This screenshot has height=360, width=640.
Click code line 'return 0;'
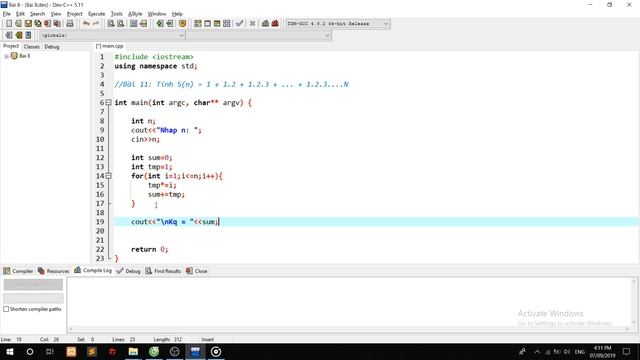pos(149,249)
